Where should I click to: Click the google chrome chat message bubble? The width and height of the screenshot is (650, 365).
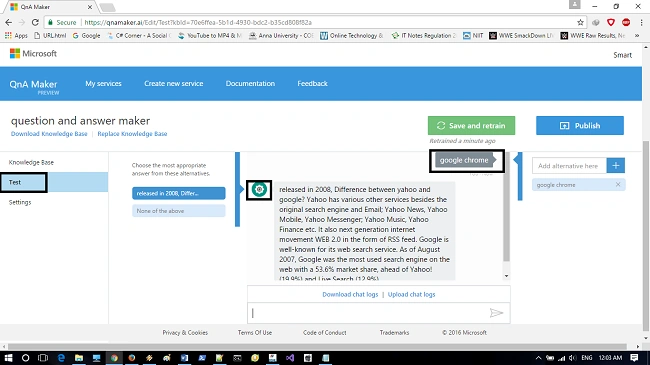click(464, 160)
